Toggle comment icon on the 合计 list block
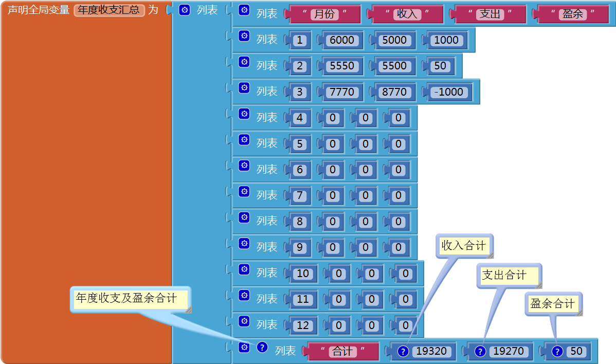Viewport: 616px width, 364px height. pos(262,347)
